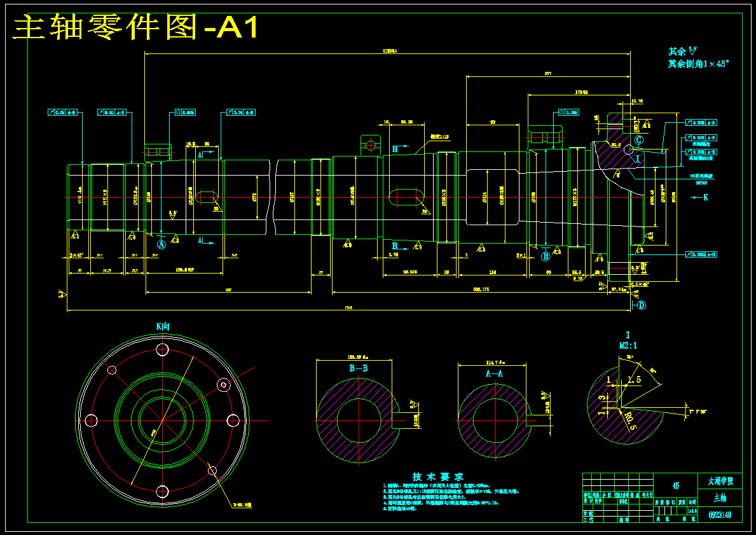
Task: Select the circled datum A marker
Action: pos(162,244)
